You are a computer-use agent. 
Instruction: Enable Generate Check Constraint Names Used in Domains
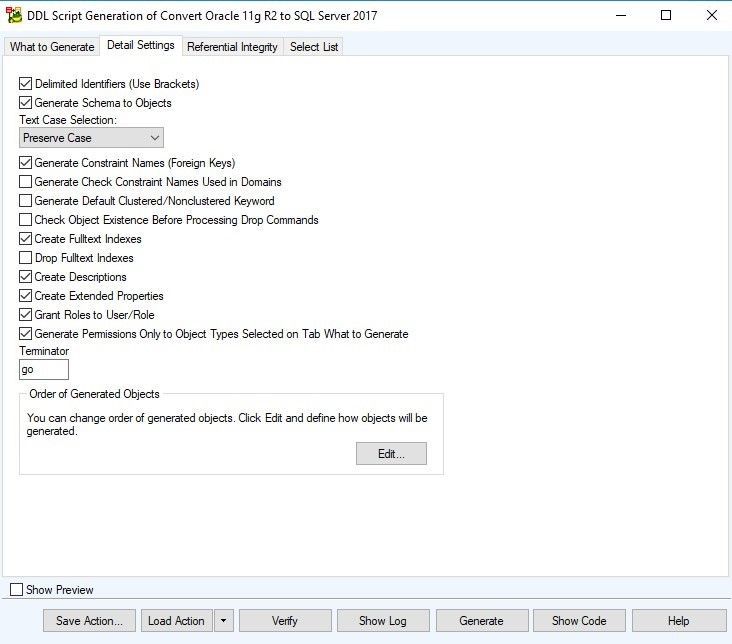[x=26, y=182]
